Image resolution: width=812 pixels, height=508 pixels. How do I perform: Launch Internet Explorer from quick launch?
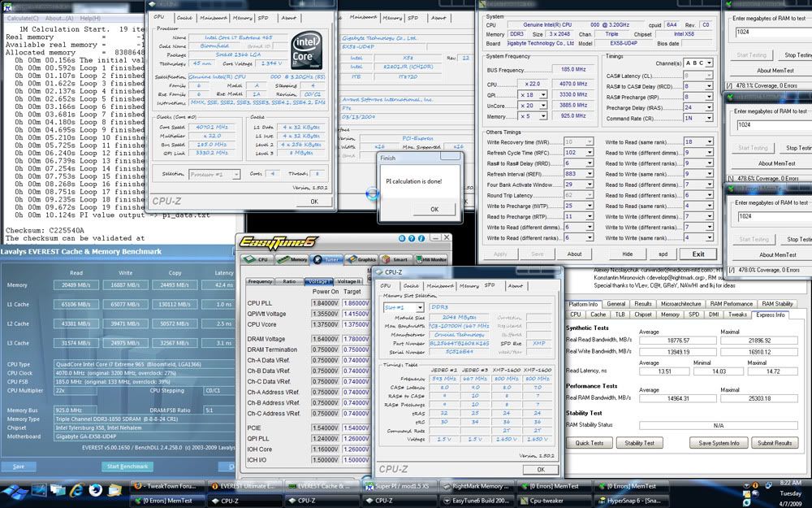click(76, 489)
